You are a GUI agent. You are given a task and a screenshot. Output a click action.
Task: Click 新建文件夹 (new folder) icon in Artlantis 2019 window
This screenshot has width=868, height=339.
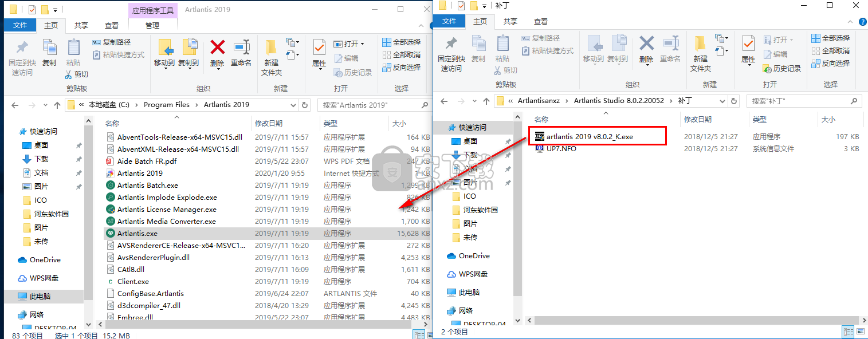pyautogui.click(x=272, y=47)
